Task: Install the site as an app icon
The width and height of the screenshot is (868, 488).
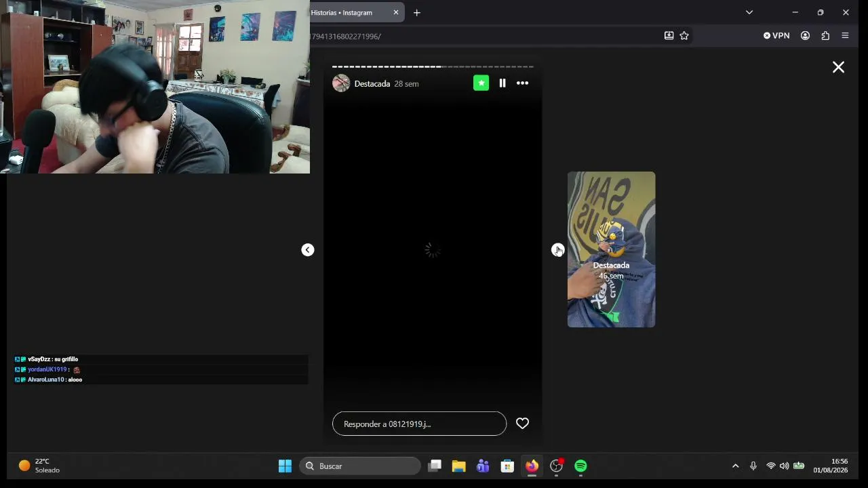Action: [x=669, y=36]
